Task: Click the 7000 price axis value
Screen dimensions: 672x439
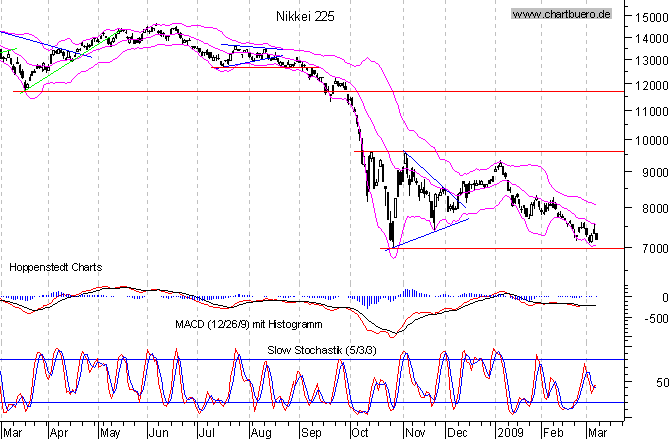Action: [x=655, y=248]
